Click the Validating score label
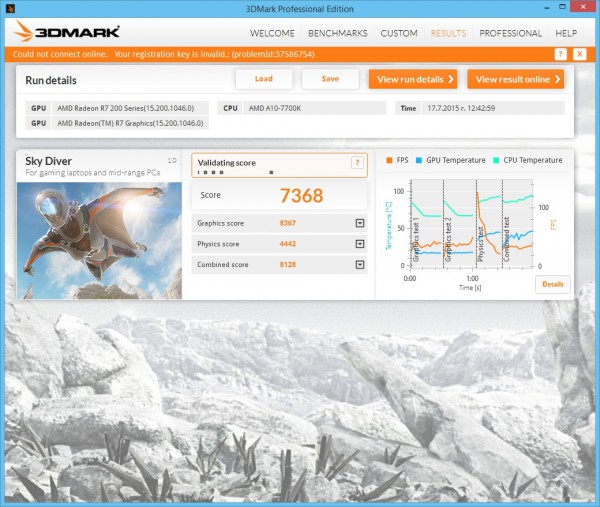 [x=227, y=163]
